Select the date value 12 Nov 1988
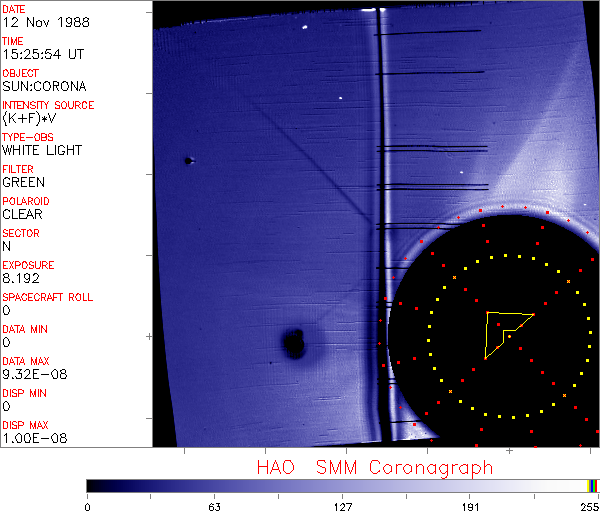Image resolution: width=600 pixels, height=512 pixels. pyautogui.click(x=46, y=22)
